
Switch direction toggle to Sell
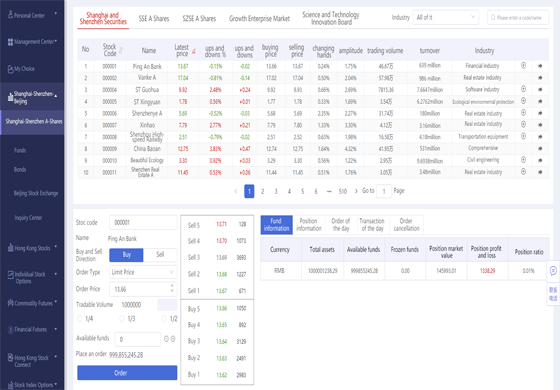[x=160, y=255]
